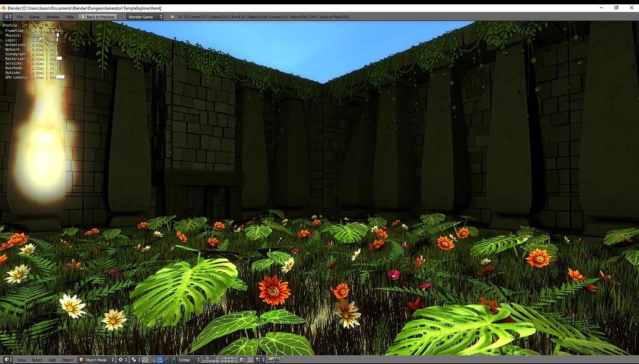
Task: Click the Back to Previous button
Action: point(97,17)
